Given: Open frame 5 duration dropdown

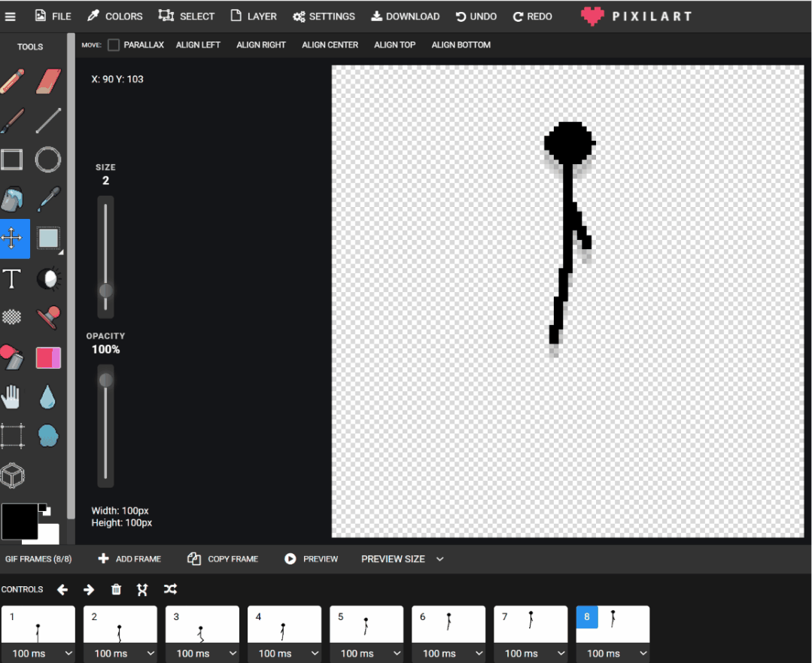Looking at the screenshot, I should 366,654.
